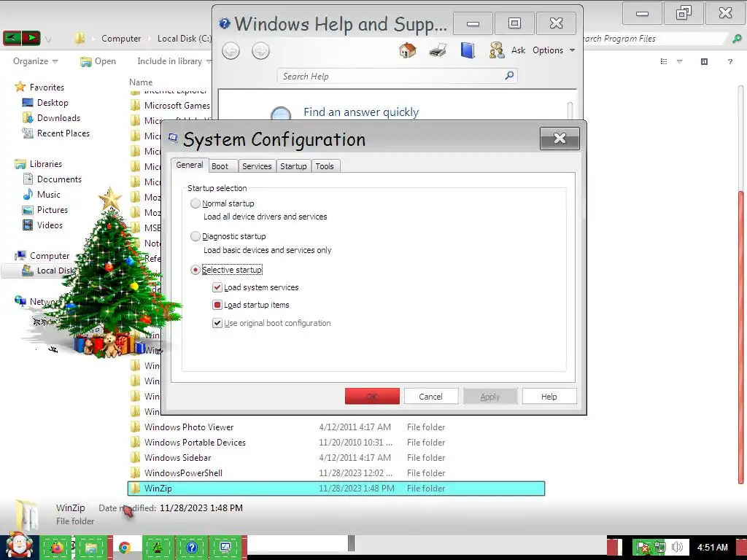Click the network tray icon
The width and height of the screenshot is (747, 560).
point(659,548)
